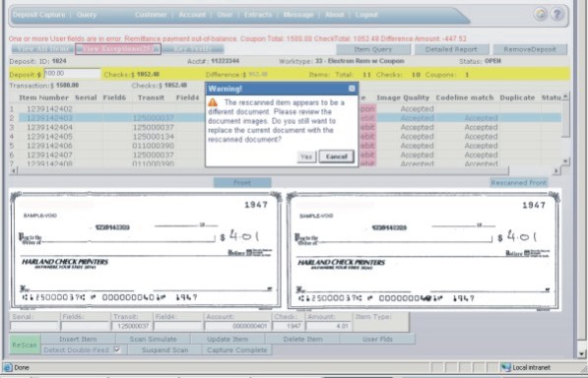Open the Customer menu

tap(151, 15)
